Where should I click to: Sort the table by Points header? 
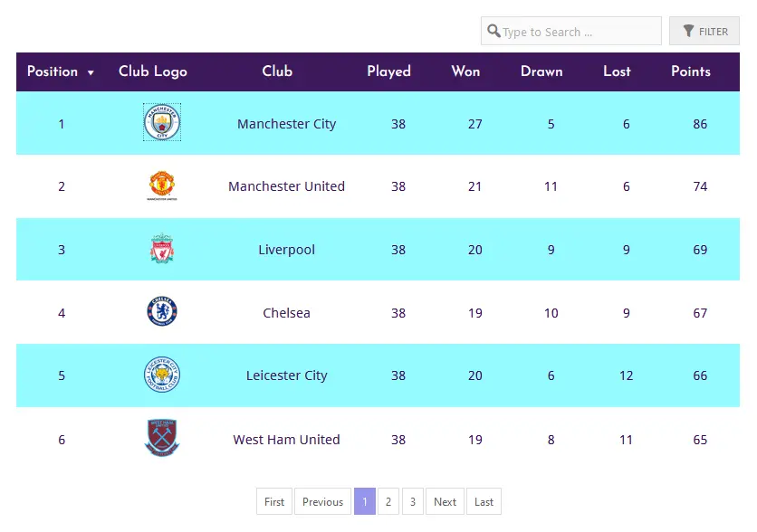[x=690, y=71]
